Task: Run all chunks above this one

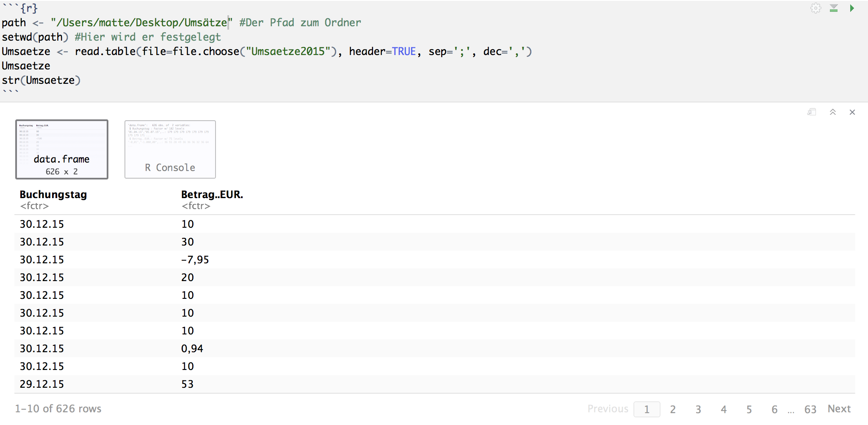Action: coord(834,8)
